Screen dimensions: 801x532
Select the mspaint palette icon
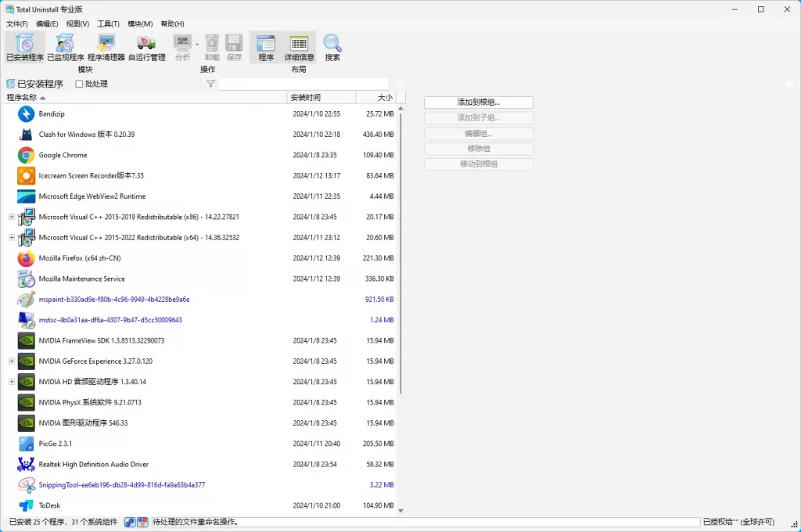click(x=26, y=300)
